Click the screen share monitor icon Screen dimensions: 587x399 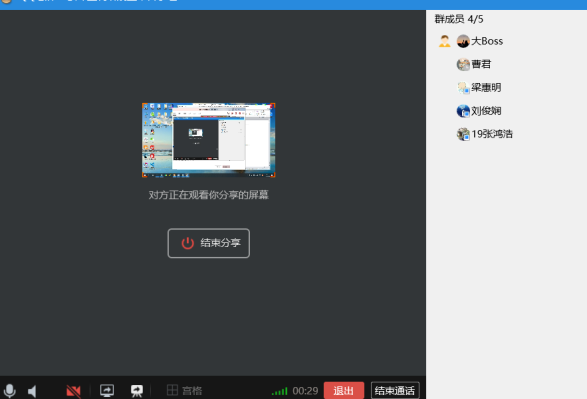(107, 391)
